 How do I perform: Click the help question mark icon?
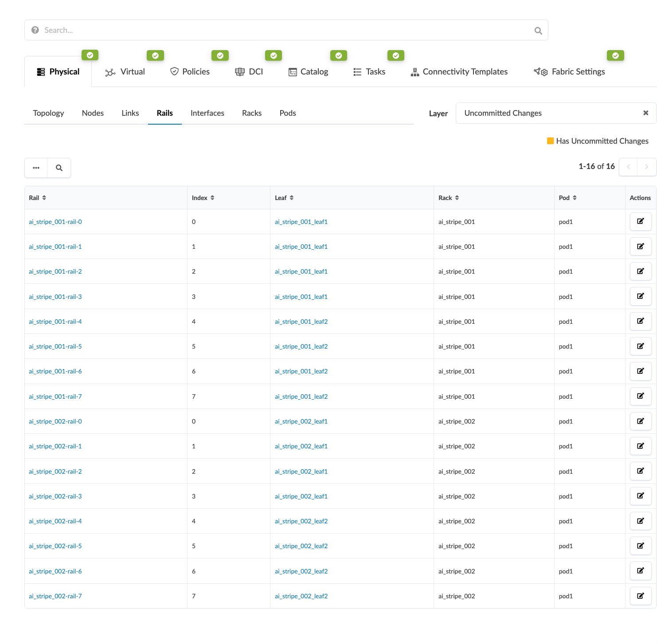pos(35,30)
